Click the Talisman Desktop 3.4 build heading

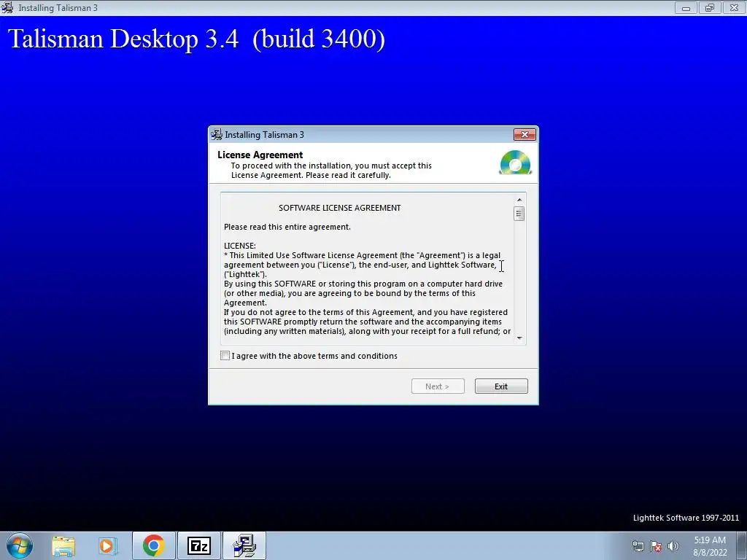[x=196, y=39]
